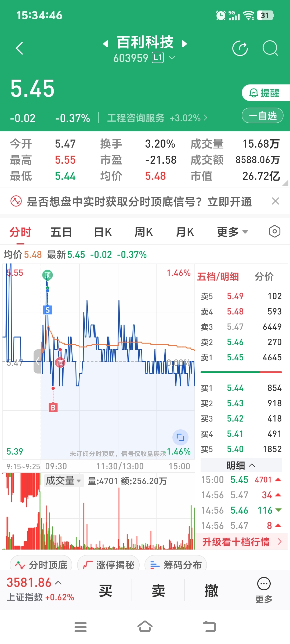The height and width of the screenshot is (644, 290).
Task: Switch to 月K chart tab
Action: coord(185,232)
